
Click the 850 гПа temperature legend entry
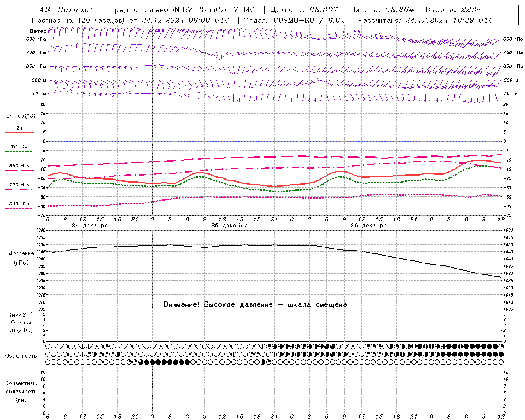tap(19, 166)
